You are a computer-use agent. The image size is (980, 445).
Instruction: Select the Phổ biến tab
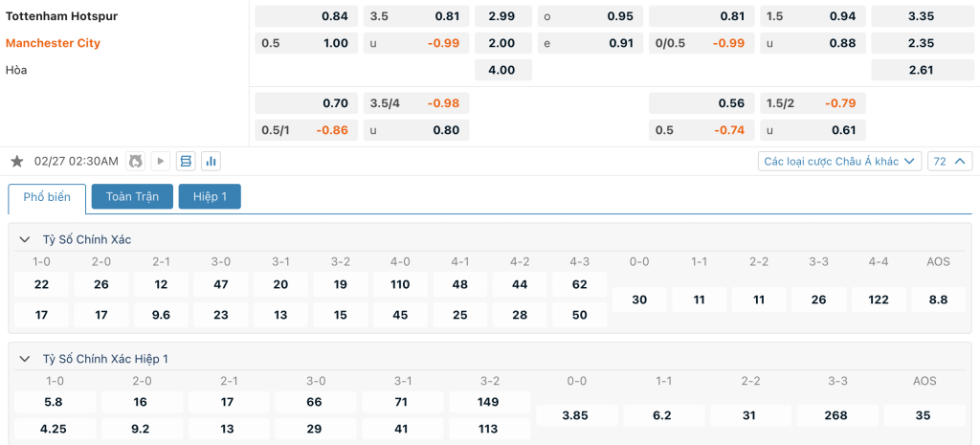coord(47,197)
